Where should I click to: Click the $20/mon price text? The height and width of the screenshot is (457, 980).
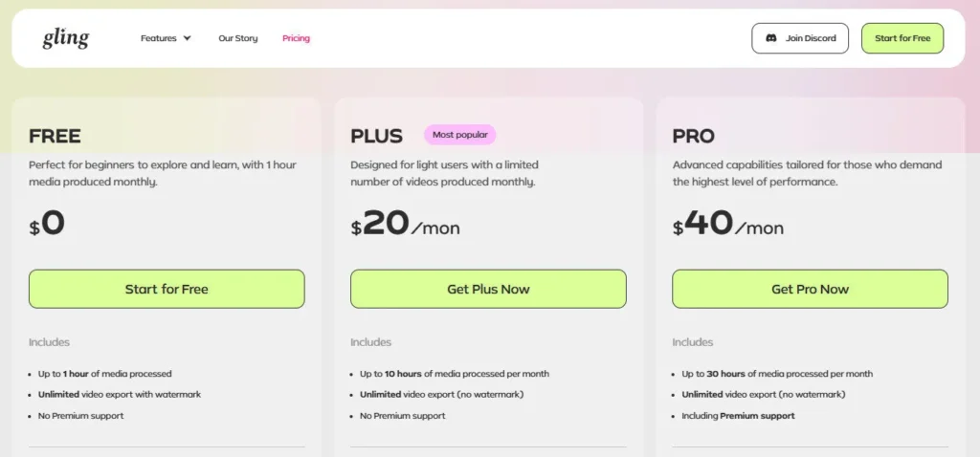tap(405, 225)
